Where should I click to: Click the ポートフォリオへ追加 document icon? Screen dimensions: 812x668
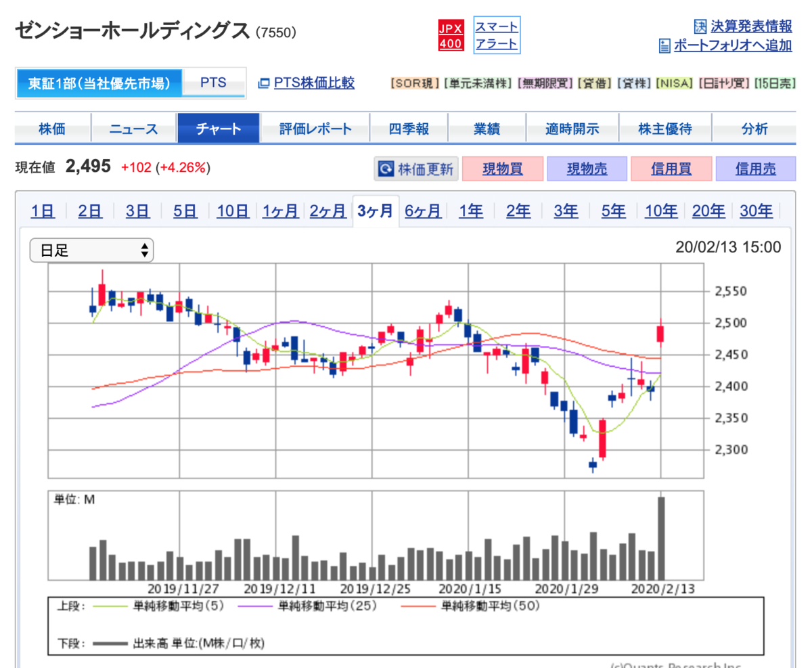pos(664,46)
